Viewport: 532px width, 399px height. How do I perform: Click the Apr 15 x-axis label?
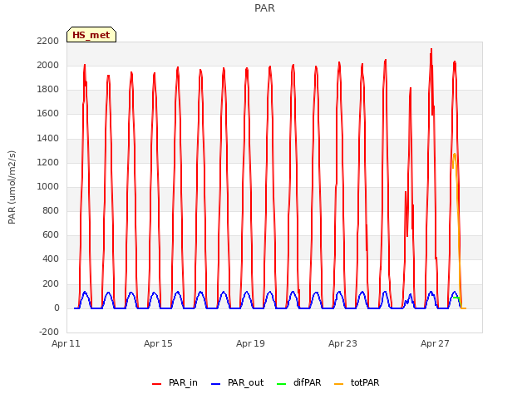(x=158, y=343)
